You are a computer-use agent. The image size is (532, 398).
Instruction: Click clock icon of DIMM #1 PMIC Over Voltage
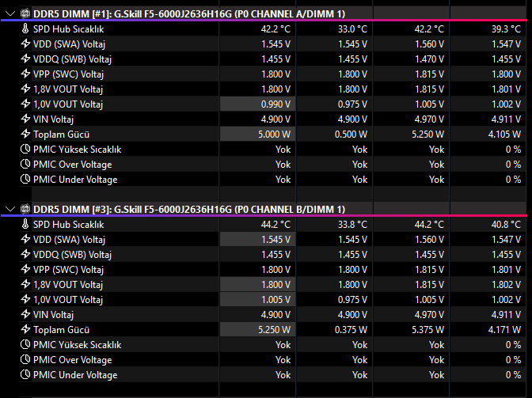(x=25, y=164)
